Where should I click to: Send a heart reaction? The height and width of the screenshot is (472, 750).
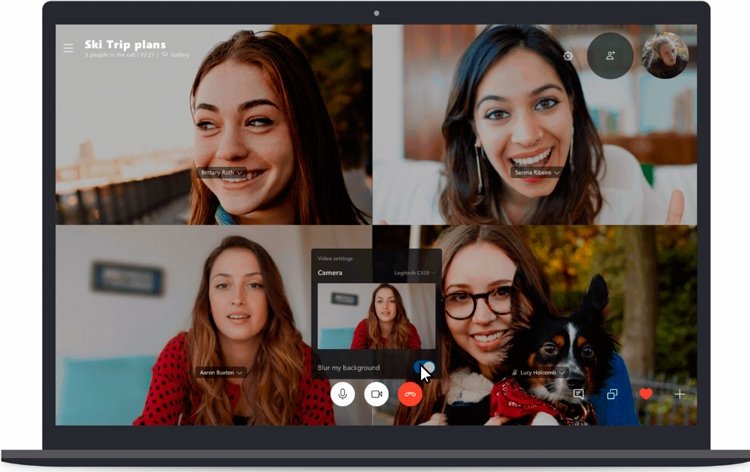click(646, 394)
